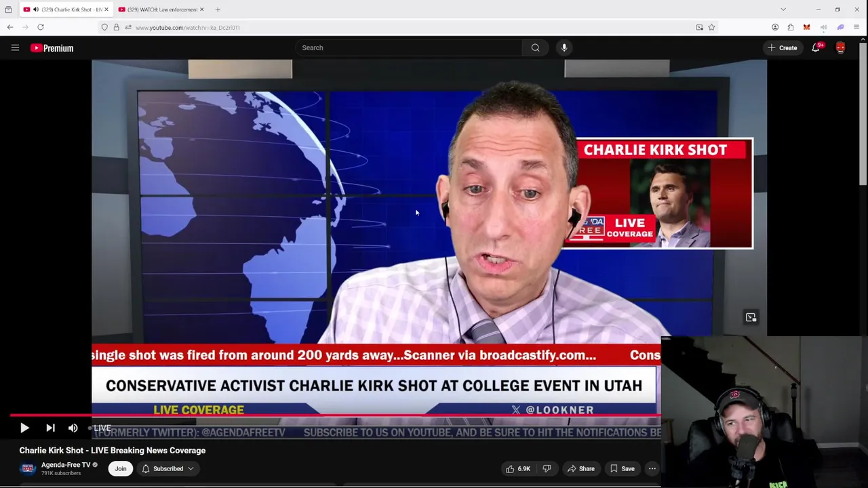Focus the YouTube search field

click(x=408, y=47)
